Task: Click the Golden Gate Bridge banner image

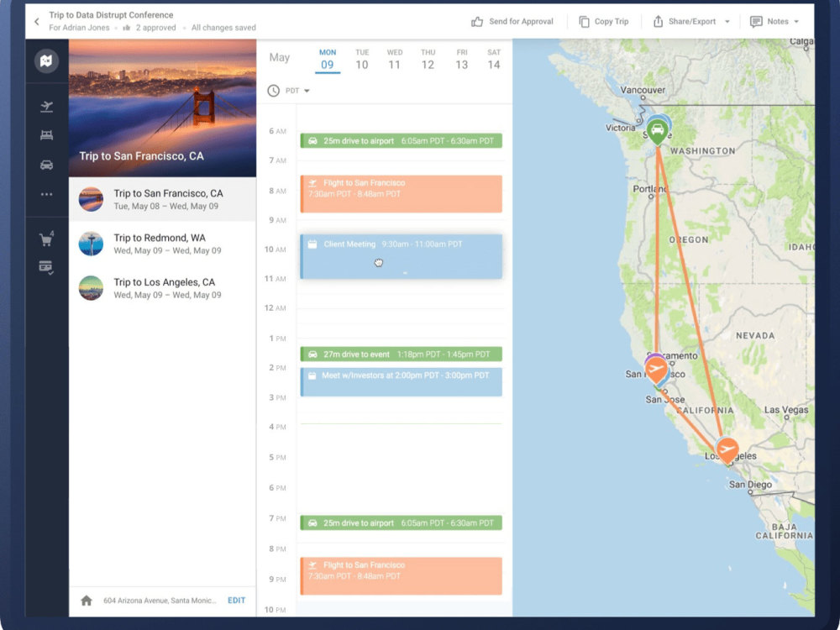Action: click(x=162, y=108)
